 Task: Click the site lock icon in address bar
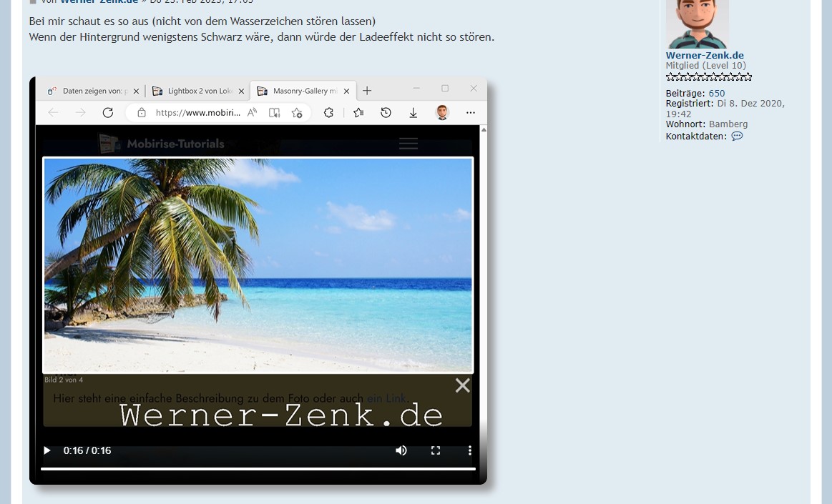(142, 113)
